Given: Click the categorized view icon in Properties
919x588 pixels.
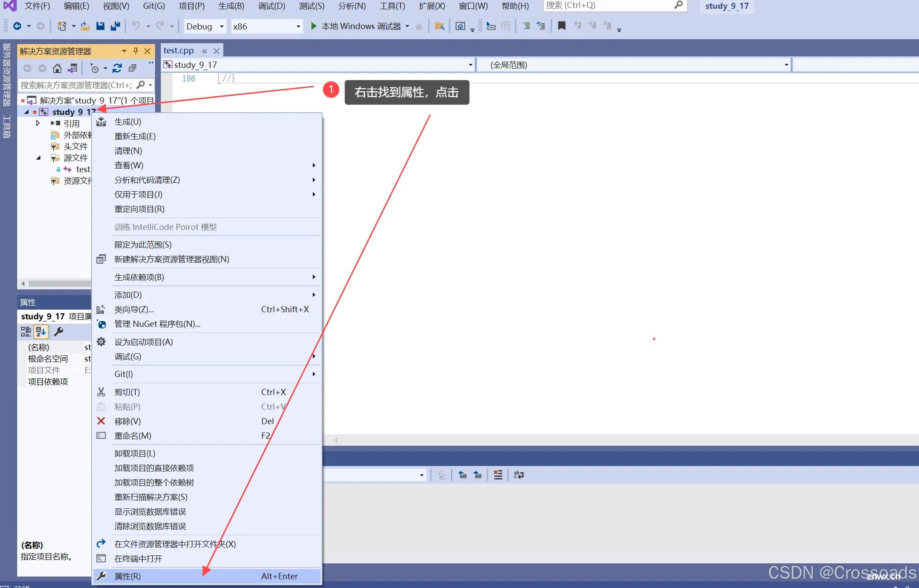Looking at the screenshot, I should [x=26, y=332].
